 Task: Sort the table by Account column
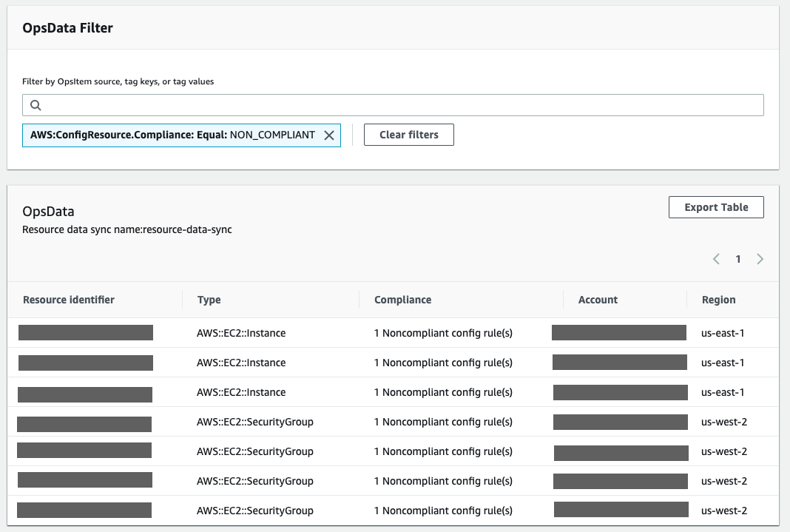click(598, 300)
